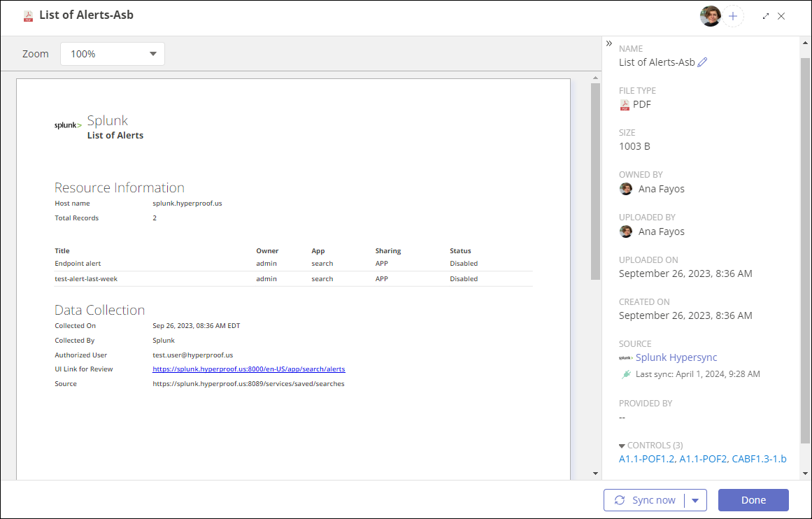Click the Uploaded By avatar of Ana Fayos
This screenshot has width=812, height=519.
click(x=625, y=232)
